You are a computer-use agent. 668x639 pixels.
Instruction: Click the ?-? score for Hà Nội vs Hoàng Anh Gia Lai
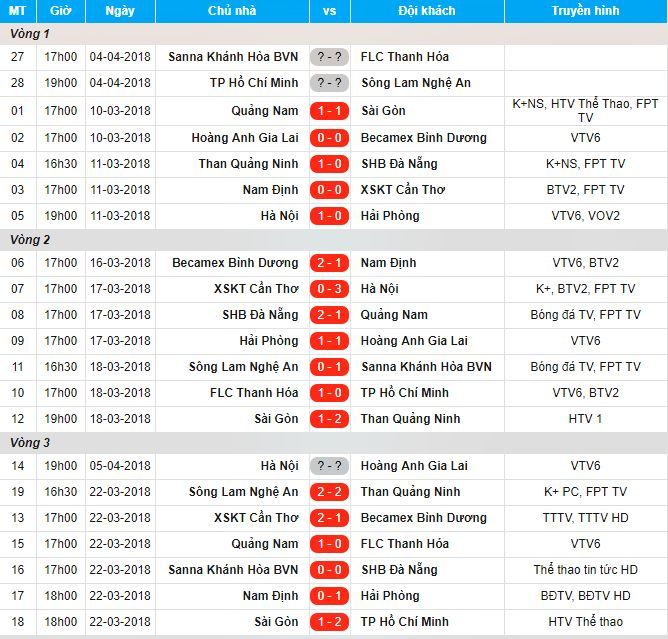point(329,466)
